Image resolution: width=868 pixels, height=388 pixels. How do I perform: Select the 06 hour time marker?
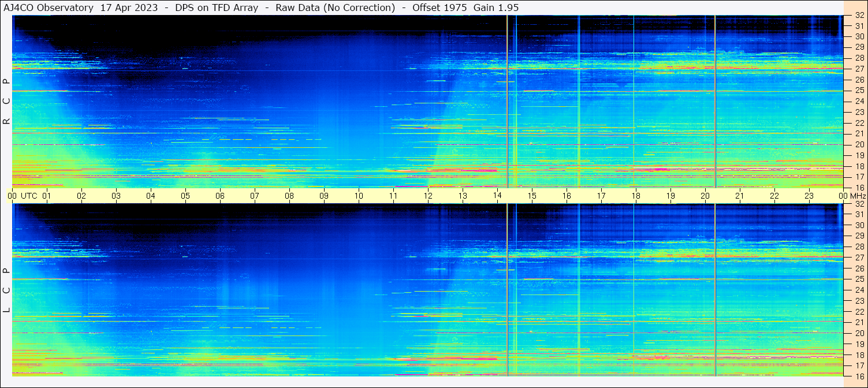[220, 196]
